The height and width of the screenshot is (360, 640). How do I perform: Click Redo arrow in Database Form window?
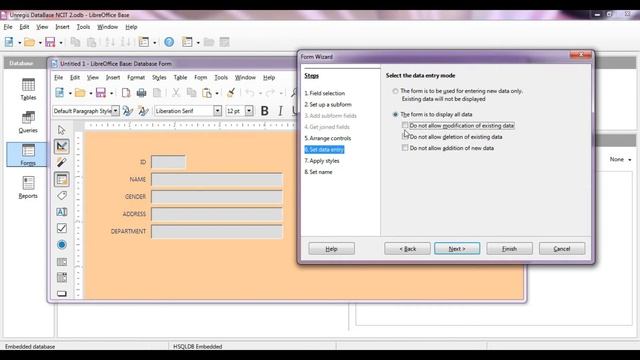(x=270, y=93)
